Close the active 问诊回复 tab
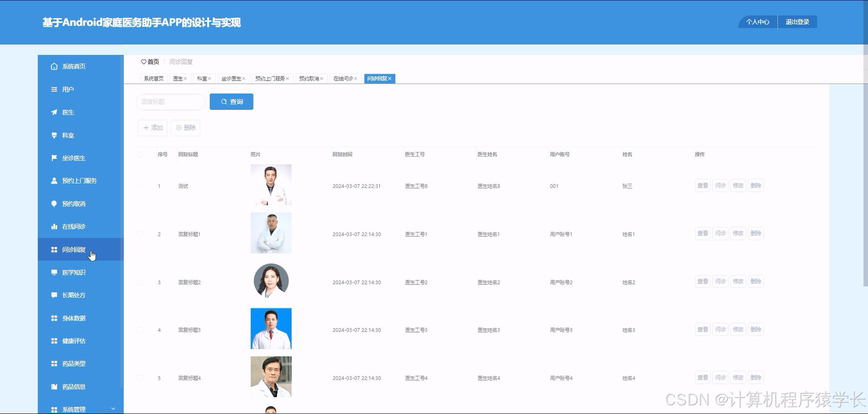 coord(390,79)
